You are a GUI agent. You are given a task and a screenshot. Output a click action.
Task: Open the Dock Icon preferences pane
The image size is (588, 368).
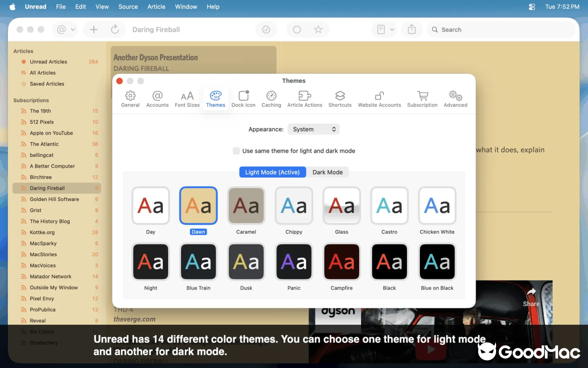[243, 99]
